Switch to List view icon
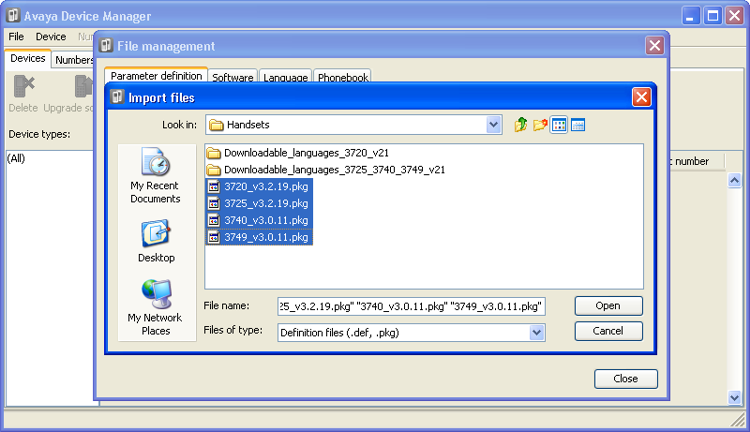The height and width of the screenshot is (432, 750). [x=559, y=125]
